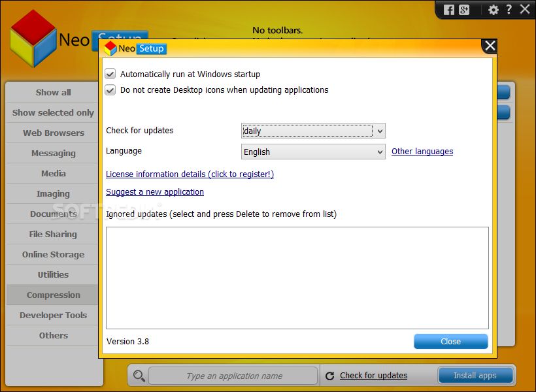Open the Other languages link
536x392 pixels.
click(x=422, y=152)
